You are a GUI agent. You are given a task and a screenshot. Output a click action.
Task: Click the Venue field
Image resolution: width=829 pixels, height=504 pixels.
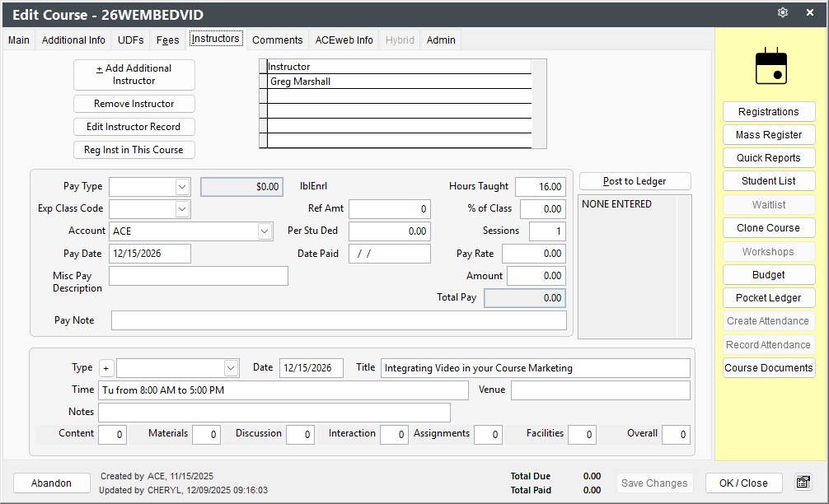(x=601, y=390)
